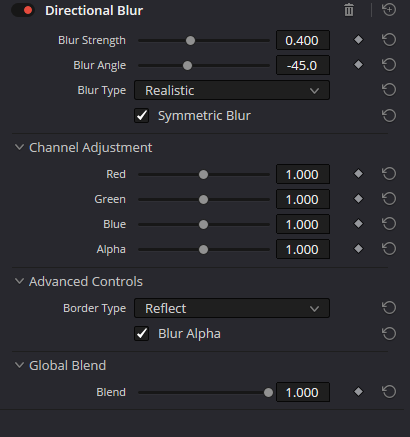Collapse the Global Blend section
The image size is (410, 437).
tap(19, 365)
